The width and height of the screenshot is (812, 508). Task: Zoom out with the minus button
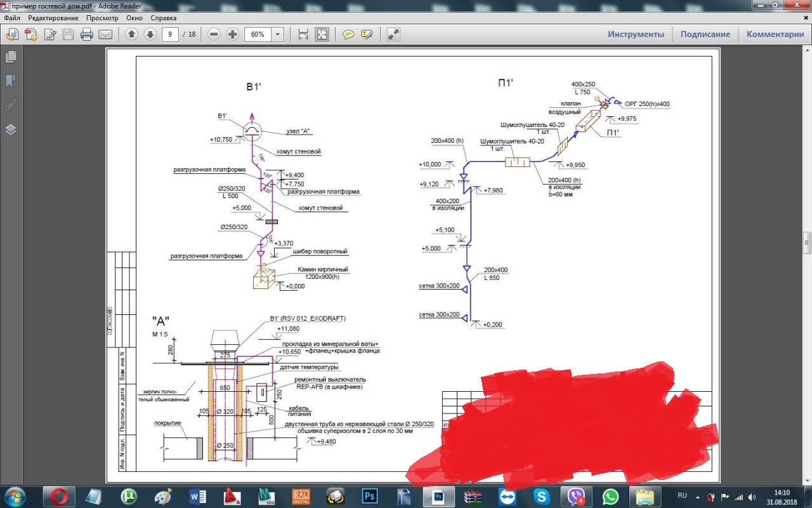[x=214, y=34]
